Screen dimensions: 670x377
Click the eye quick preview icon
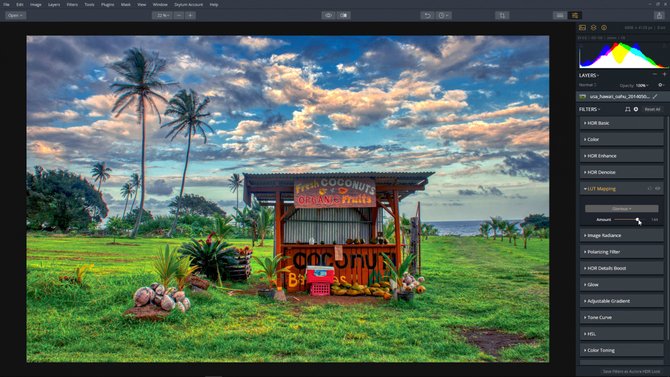coord(328,15)
